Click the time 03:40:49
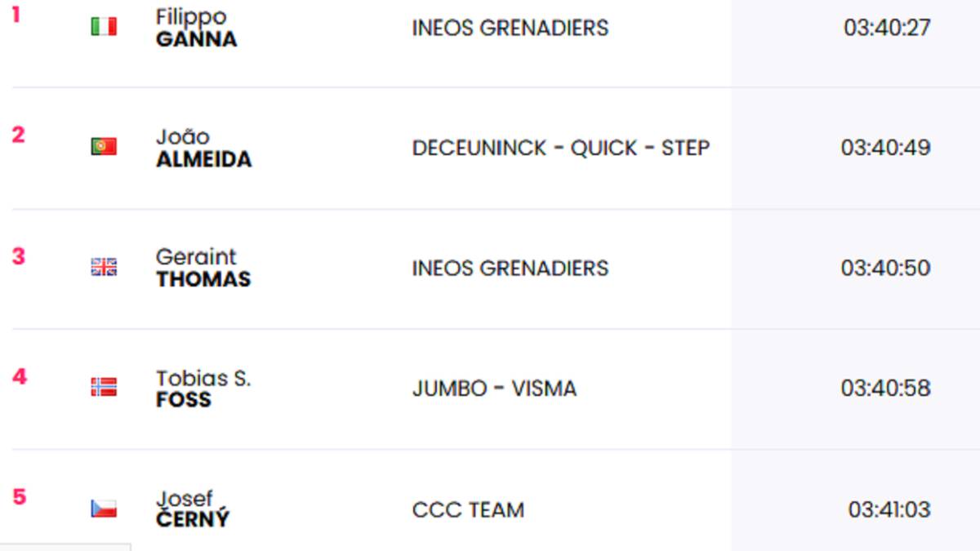The height and width of the screenshot is (551, 980). [x=886, y=148]
